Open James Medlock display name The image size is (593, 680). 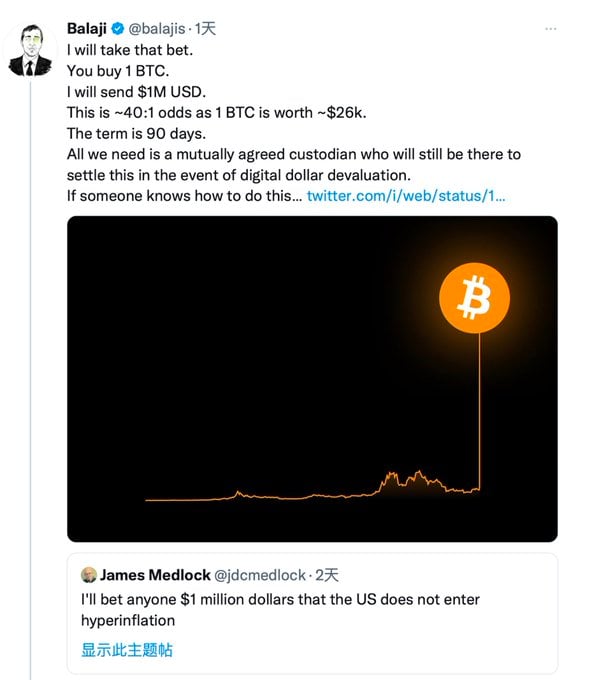pos(155,575)
